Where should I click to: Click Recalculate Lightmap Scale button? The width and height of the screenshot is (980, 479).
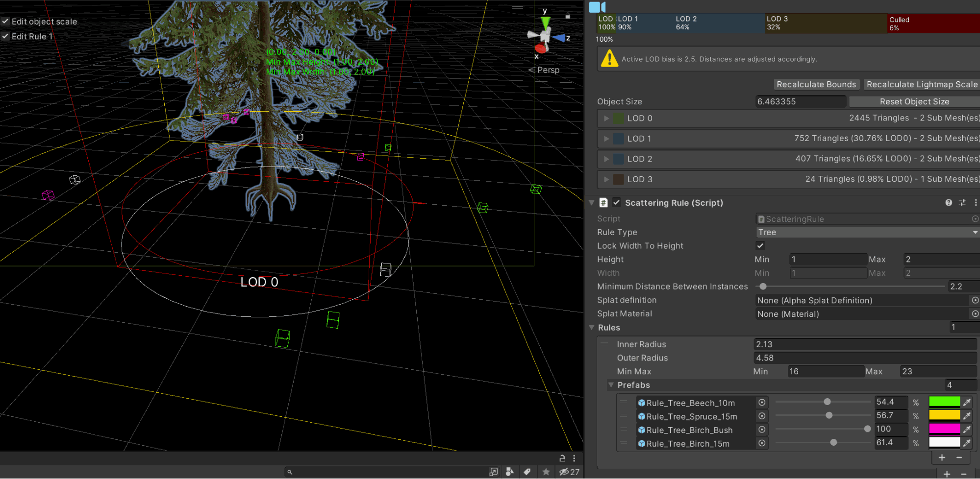tap(922, 84)
